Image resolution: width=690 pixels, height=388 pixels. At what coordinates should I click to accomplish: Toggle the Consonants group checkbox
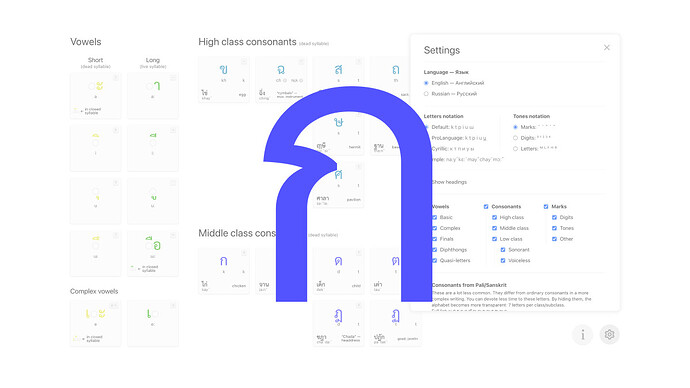pos(486,207)
